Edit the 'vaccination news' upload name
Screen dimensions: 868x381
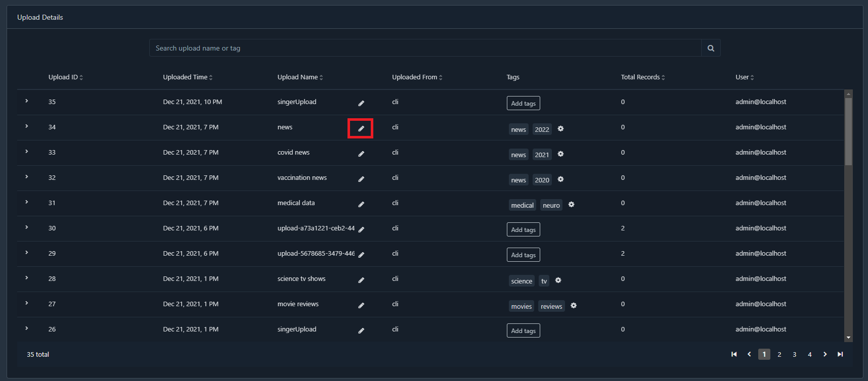click(361, 179)
